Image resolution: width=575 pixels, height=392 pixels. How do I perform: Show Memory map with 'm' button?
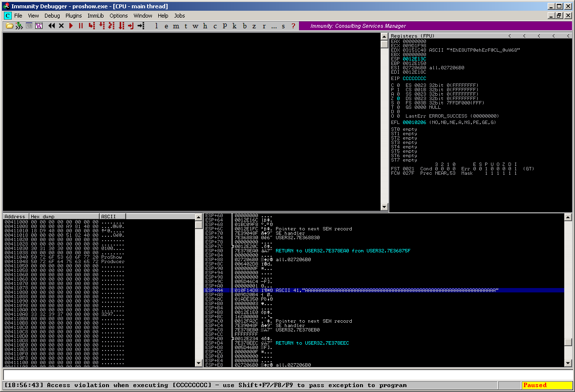pyautogui.click(x=176, y=26)
